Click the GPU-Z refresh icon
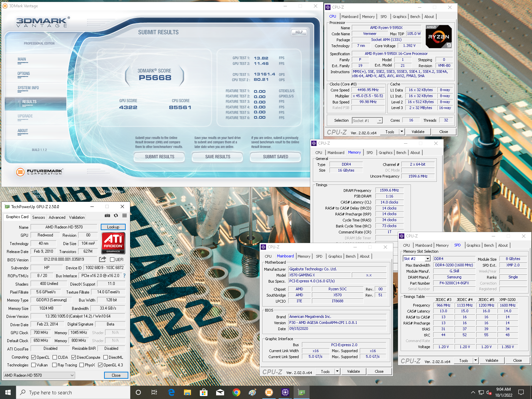 [116, 215]
